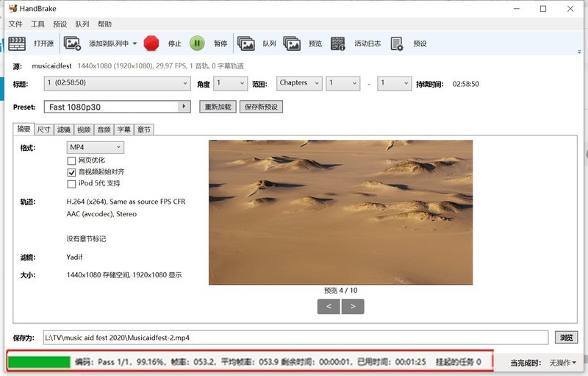Image resolution: width=588 pixels, height=376 pixels.
Task: Click the 保存为 output path field
Action: [x=295, y=337]
